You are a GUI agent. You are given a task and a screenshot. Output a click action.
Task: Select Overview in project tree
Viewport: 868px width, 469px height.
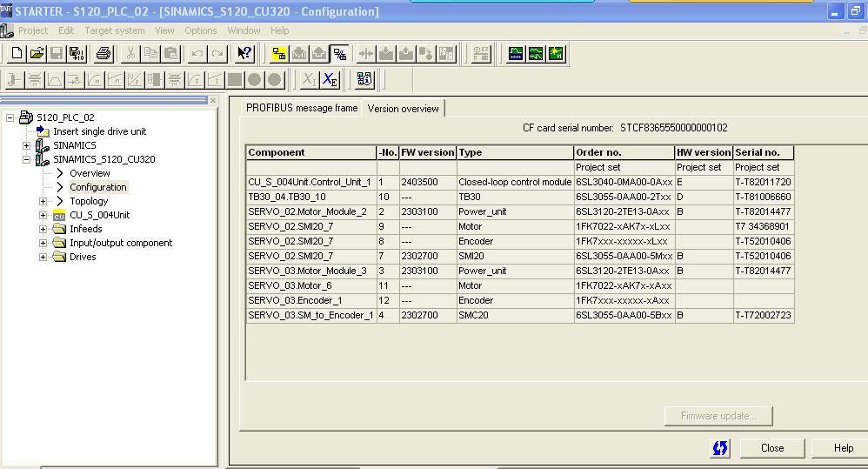[x=90, y=173]
